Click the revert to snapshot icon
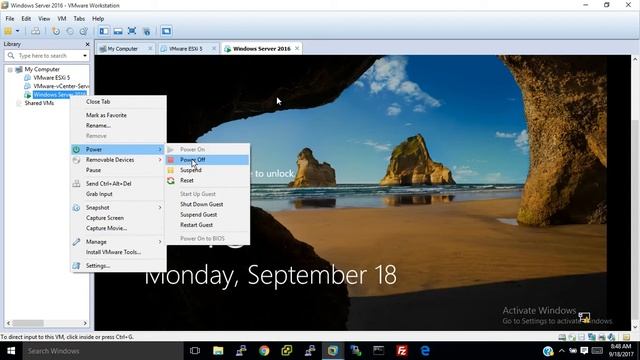The width and height of the screenshot is (640, 360). (x=70, y=31)
